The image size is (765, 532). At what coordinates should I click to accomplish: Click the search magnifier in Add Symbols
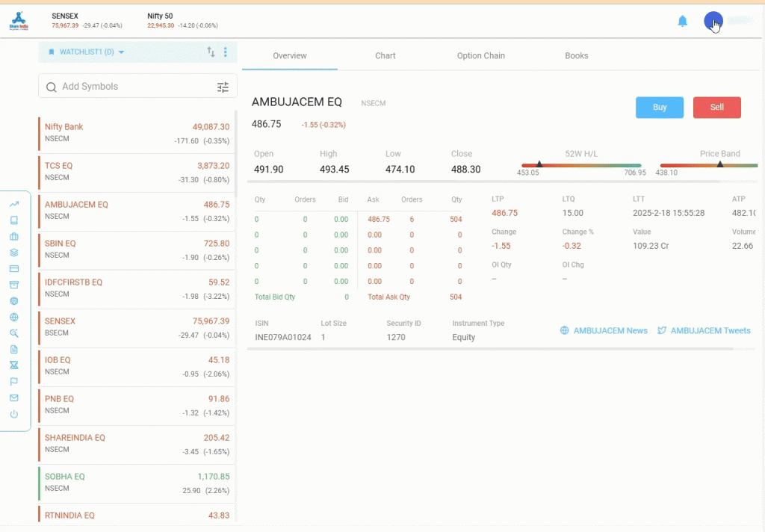click(52, 87)
